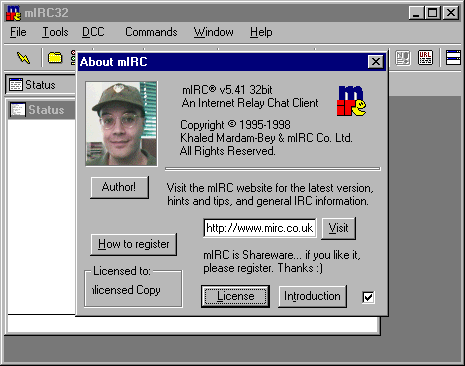Click the mIRC logo in About dialog
This screenshot has height=366, width=465.
click(x=351, y=101)
